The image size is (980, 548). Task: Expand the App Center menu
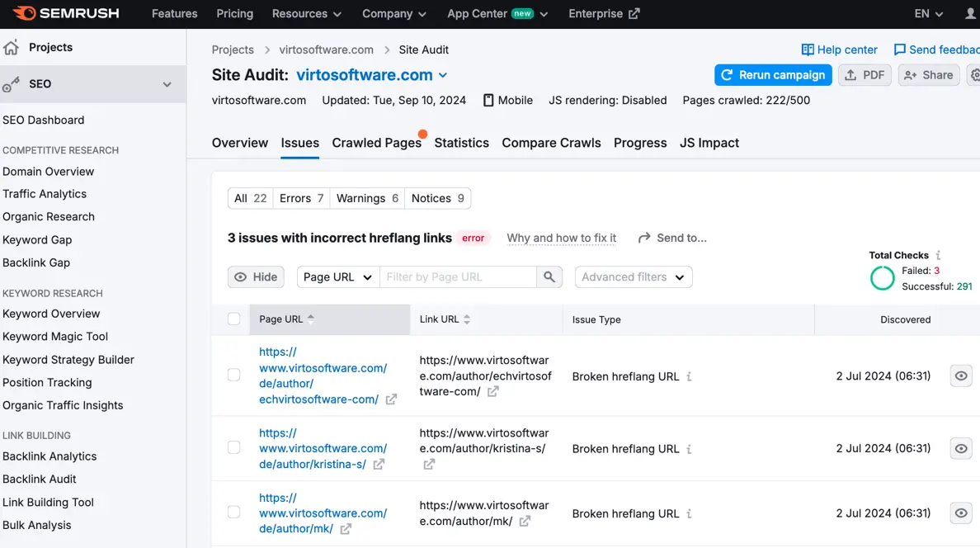click(x=497, y=14)
